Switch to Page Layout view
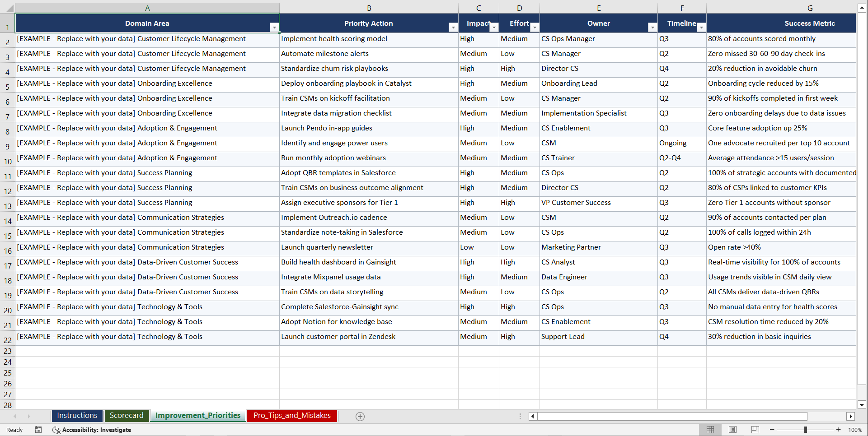 tap(732, 430)
